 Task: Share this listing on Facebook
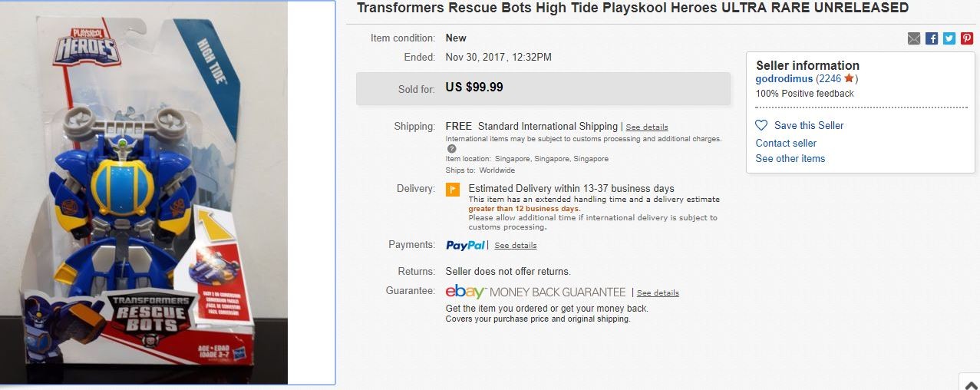click(932, 38)
